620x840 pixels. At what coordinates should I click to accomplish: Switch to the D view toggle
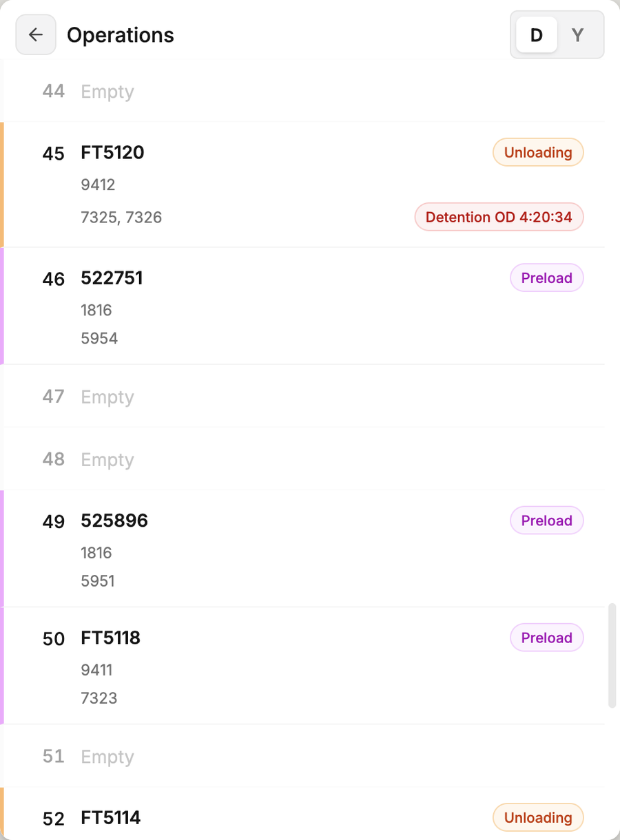point(536,34)
